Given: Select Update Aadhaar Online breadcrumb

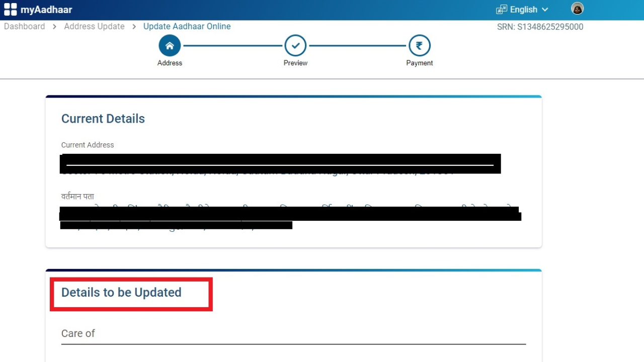Looking at the screenshot, I should pos(187,26).
